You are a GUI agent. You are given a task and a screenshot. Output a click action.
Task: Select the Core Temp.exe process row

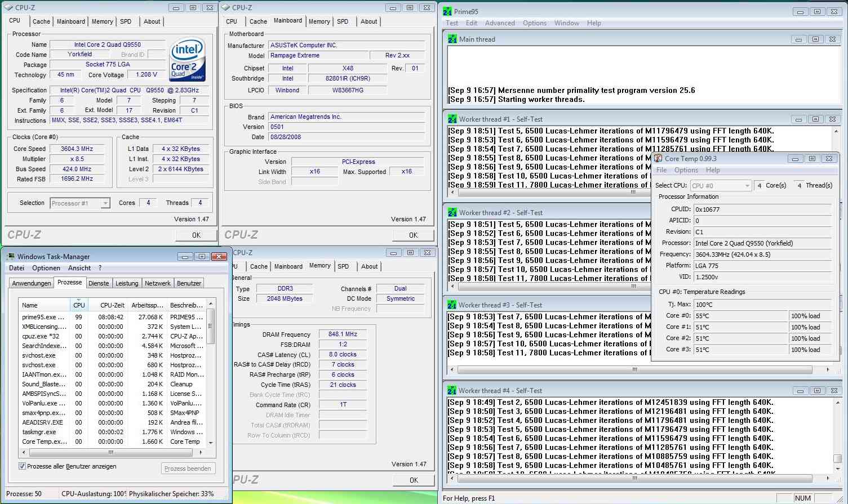113,441
